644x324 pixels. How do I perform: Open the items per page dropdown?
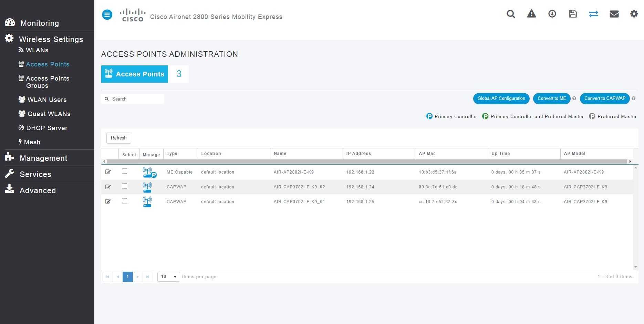(x=168, y=276)
